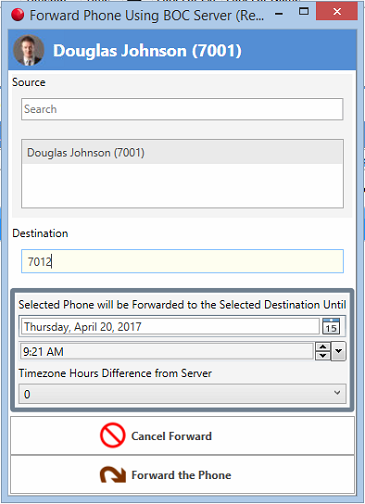Open the time dropdown arrow
Viewport: 365px width, 504px height.
click(339, 351)
